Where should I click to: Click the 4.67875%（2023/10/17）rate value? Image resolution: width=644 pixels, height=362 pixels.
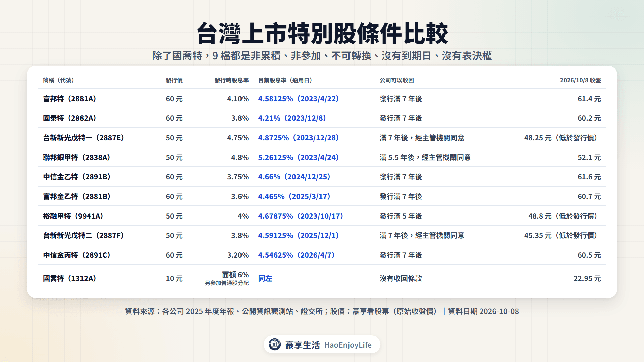point(301,216)
